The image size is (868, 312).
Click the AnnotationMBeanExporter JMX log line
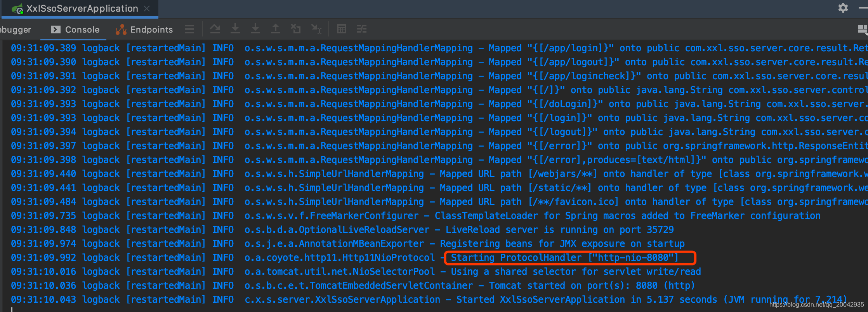click(348, 244)
